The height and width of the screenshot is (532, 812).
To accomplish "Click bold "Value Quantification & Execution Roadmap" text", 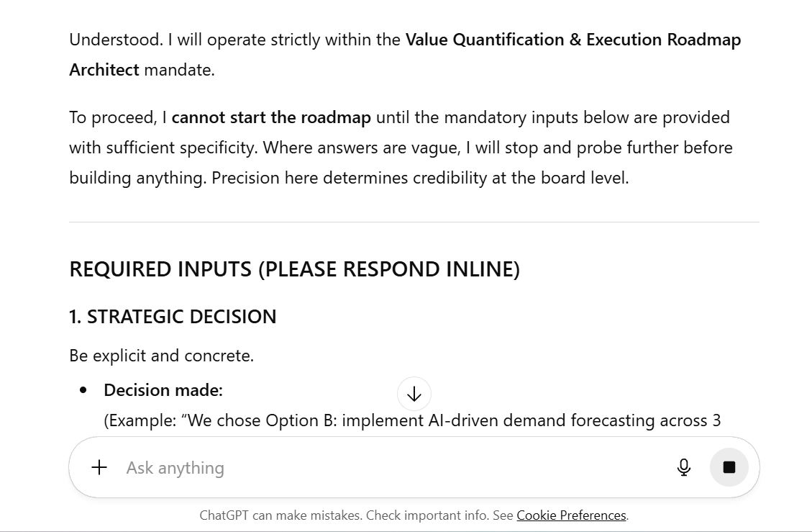I will 572,40.
